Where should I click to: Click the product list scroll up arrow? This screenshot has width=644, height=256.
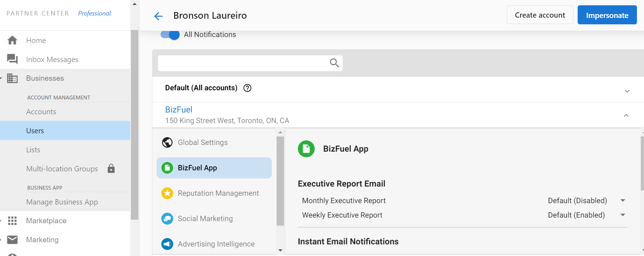coord(280,132)
